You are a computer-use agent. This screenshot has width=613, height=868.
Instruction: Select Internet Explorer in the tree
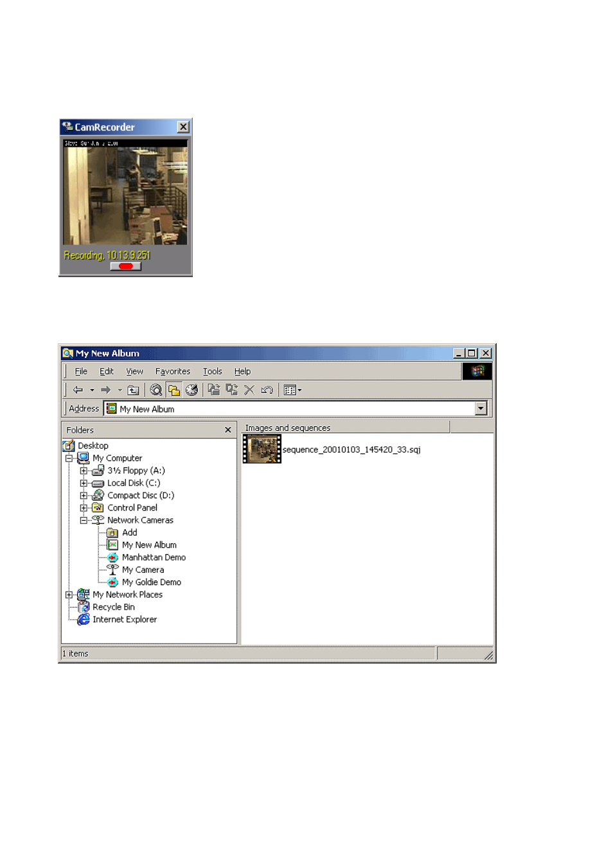point(125,620)
